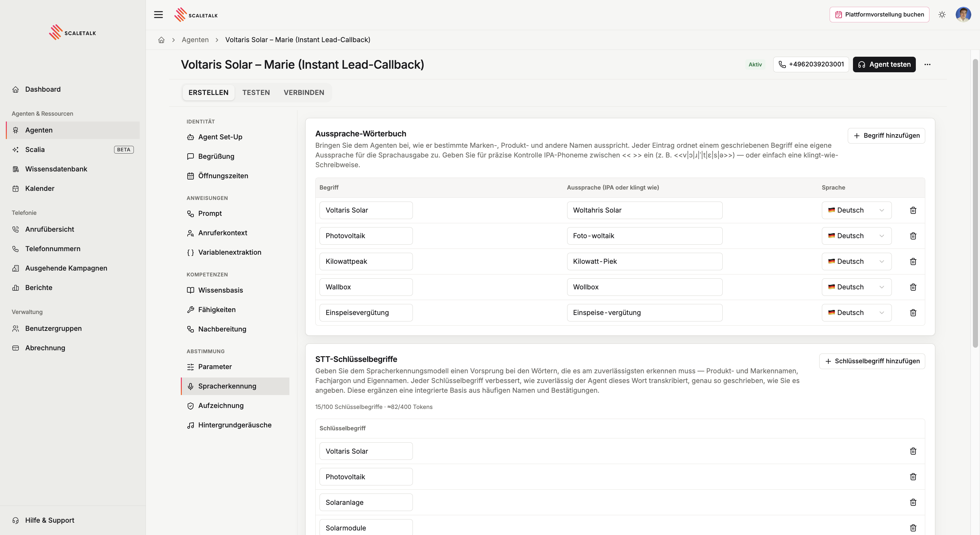Click the Wissensdatenbank library icon
The width and height of the screenshot is (980, 535).
tap(16, 169)
